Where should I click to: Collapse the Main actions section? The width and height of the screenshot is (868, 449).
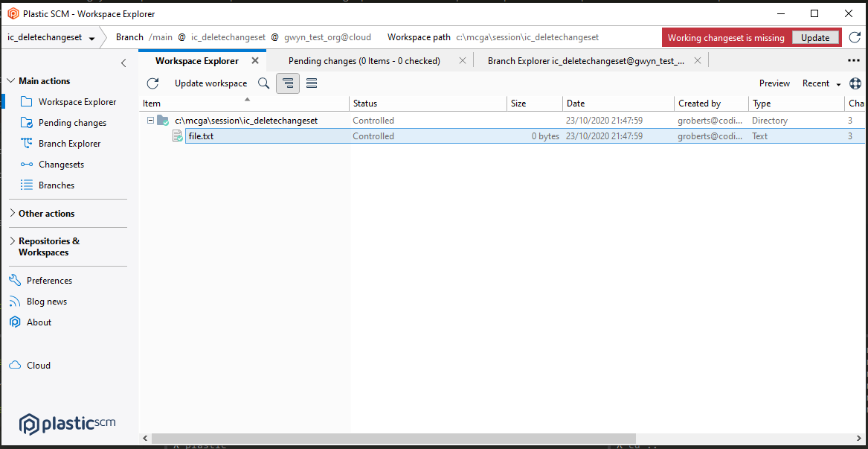(x=12, y=80)
